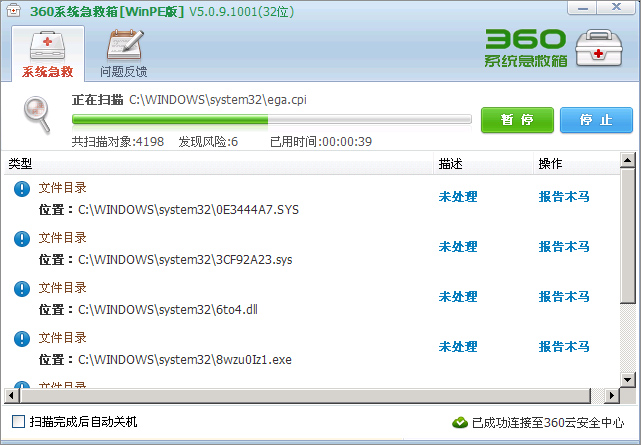Click the 类型 column header
The width and height of the screenshot is (641, 445).
(219, 164)
